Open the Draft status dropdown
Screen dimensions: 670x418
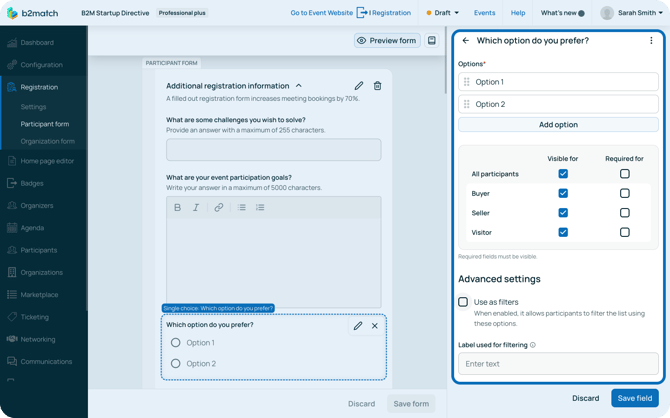pos(441,13)
